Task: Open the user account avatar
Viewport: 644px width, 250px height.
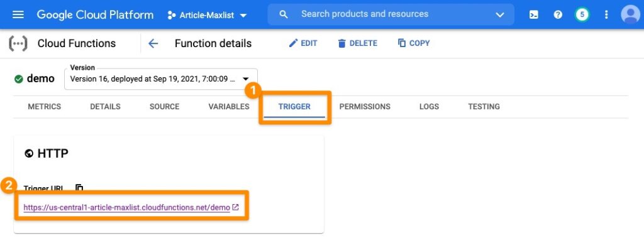Action: [630, 15]
